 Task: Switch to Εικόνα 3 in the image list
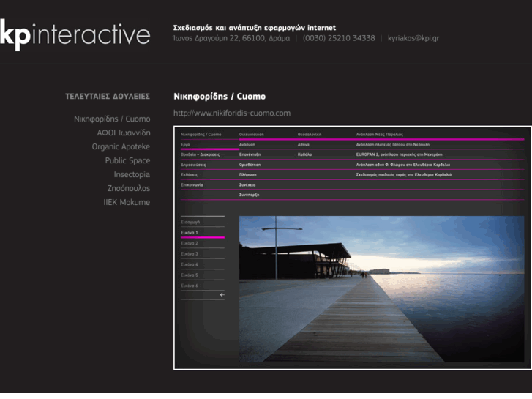[x=190, y=253]
